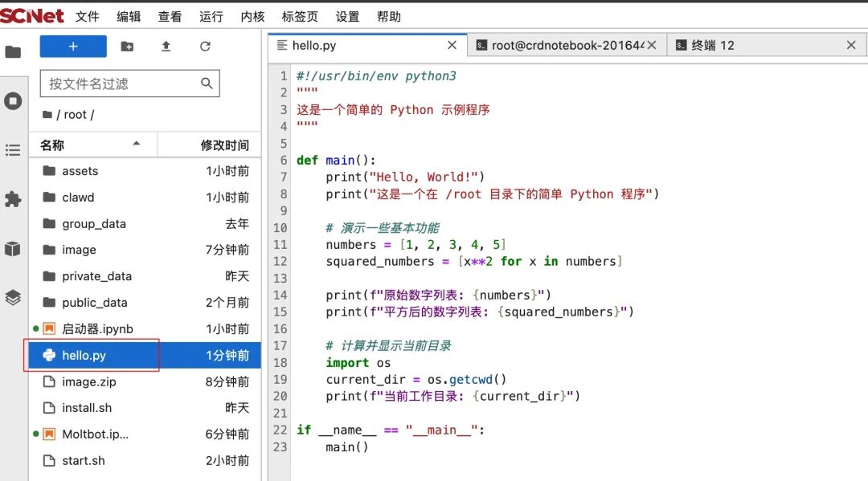The image size is (868, 481).
Task: Toggle the stacked layers panel in the sidebar
Action: click(x=11, y=297)
